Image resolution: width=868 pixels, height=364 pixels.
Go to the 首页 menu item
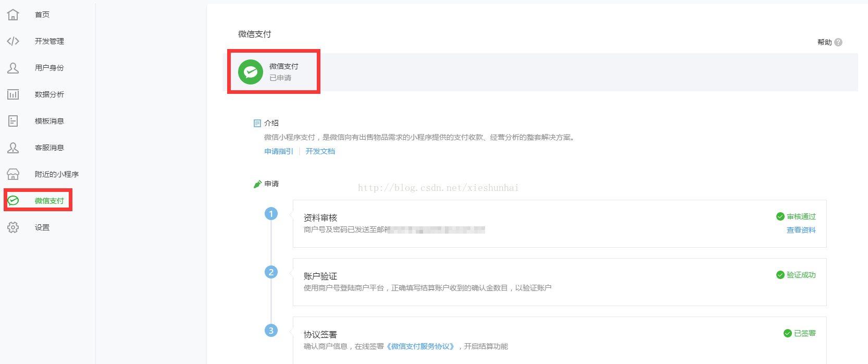42,15
